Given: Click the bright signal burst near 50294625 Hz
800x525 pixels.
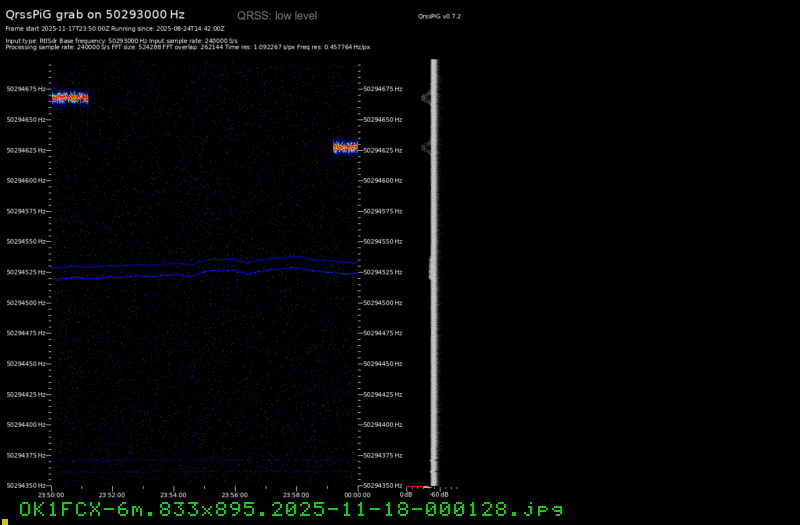Looking at the screenshot, I should [x=345, y=147].
